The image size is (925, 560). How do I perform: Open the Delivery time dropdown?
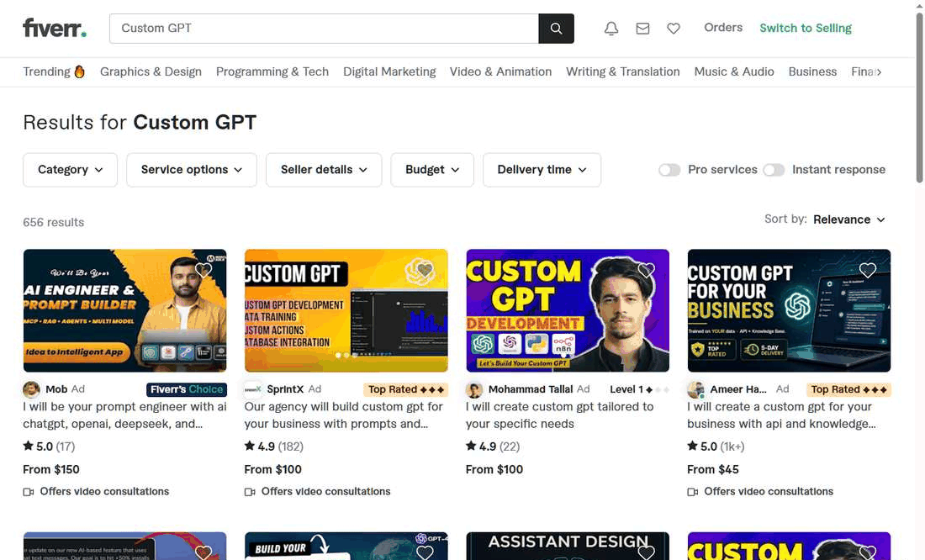[542, 170]
